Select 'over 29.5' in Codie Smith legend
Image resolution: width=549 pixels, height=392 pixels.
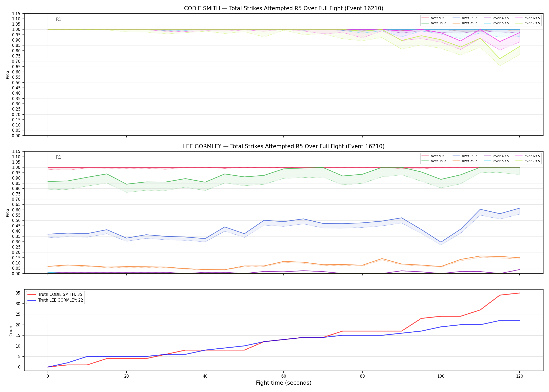pyautogui.click(x=465, y=18)
